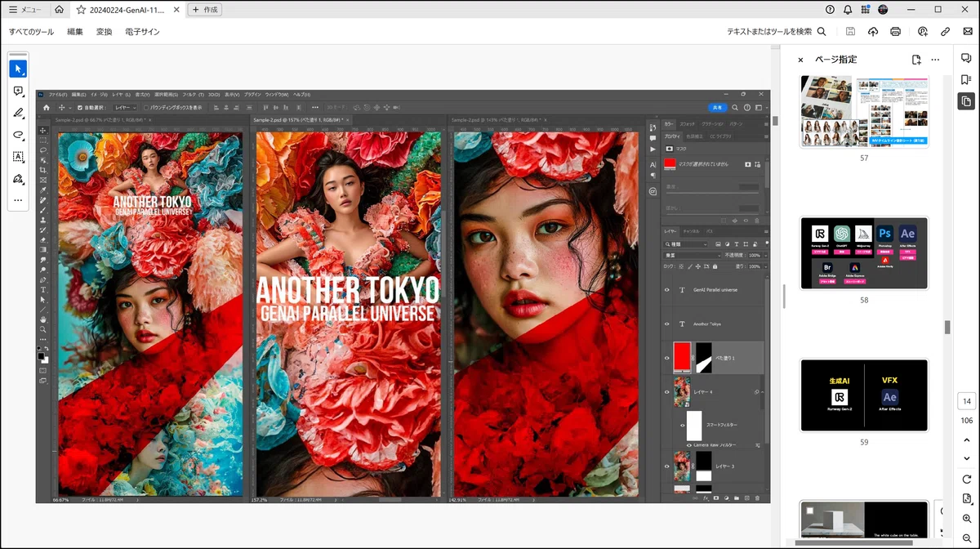Select the text box A tool
The width and height of the screenshot is (980, 549).
click(x=18, y=156)
